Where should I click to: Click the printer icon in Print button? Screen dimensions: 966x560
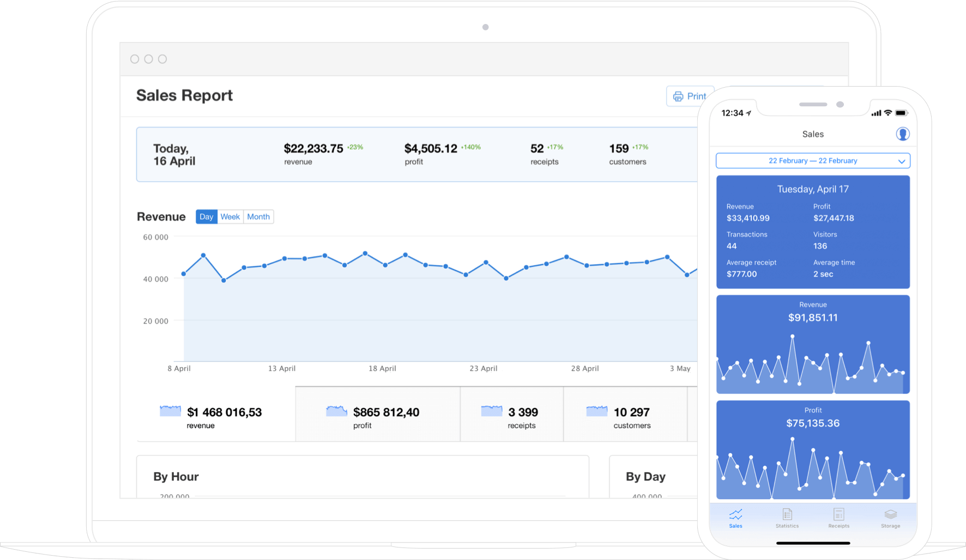(x=678, y=96)
